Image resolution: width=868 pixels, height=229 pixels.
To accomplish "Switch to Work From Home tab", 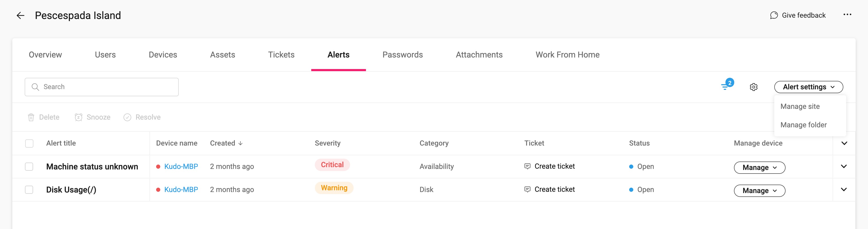I will [568, 55].
